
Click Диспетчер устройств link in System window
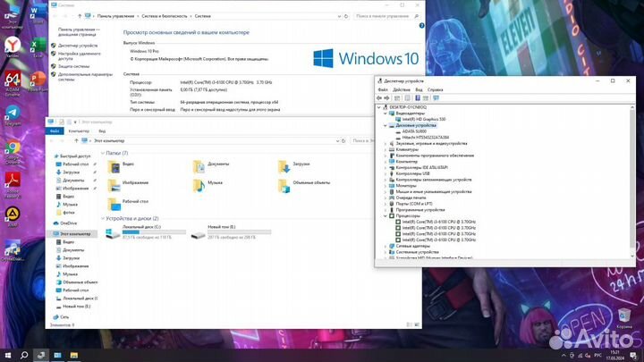(78, 46)
